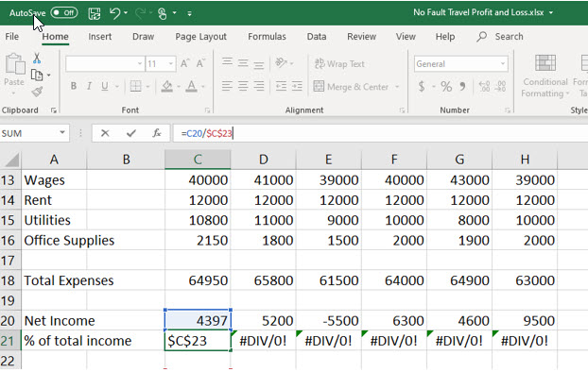Click the Align Right icon
Viewport: 588px width, 372px height.
tap(259, 86)
